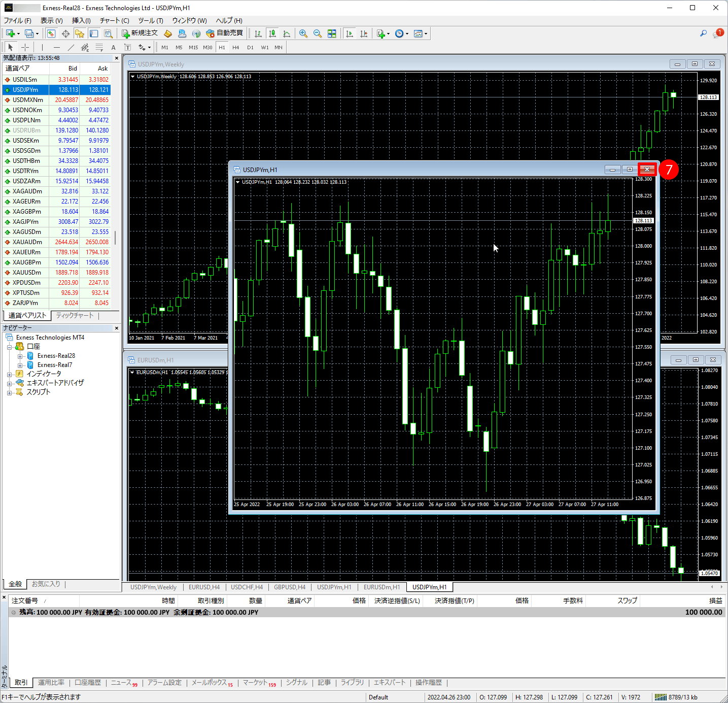Open the chart templates dropdown arrow
Screen dimensions: 728x703
pos(426,34)
